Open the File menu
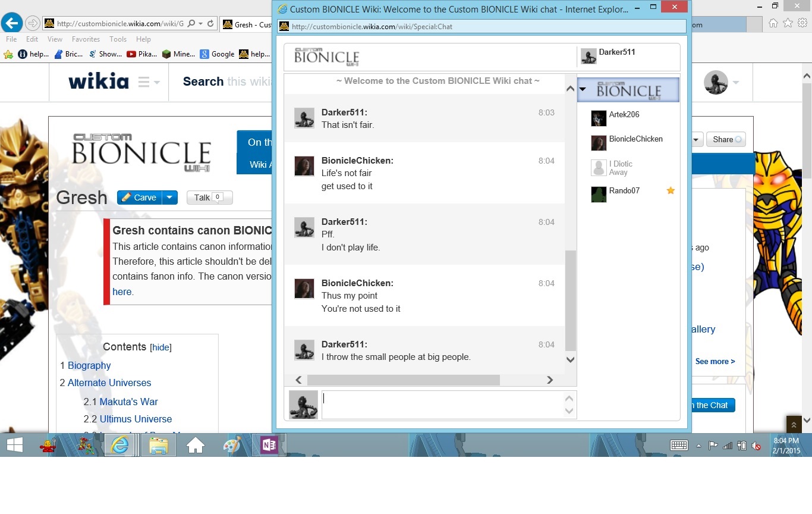This screenshot has height=514, width=812. [x=11, y=39]
